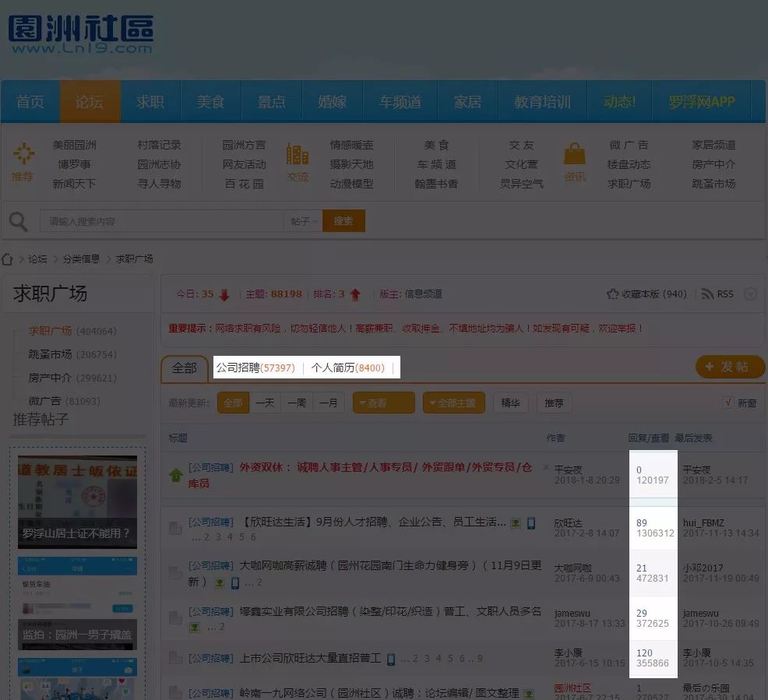
Task: Open 摄影天地 subforum link
Action: pos(351,164)
